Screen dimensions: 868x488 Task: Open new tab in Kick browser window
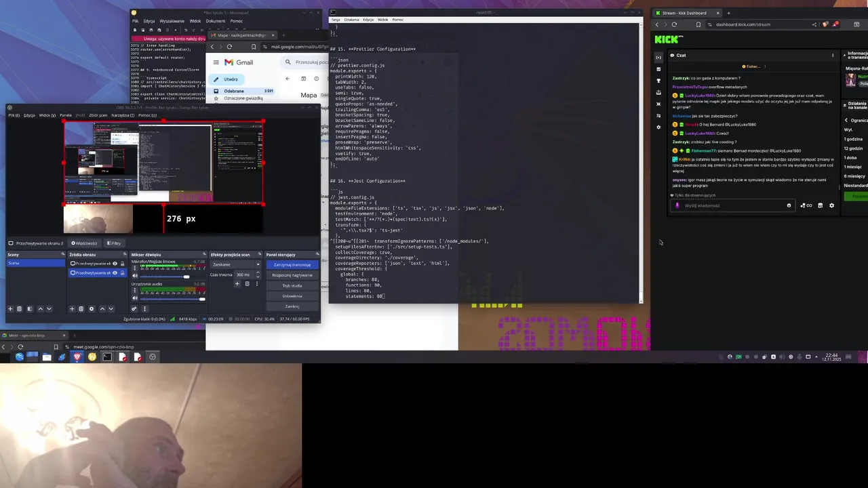(x=728, y=13)
